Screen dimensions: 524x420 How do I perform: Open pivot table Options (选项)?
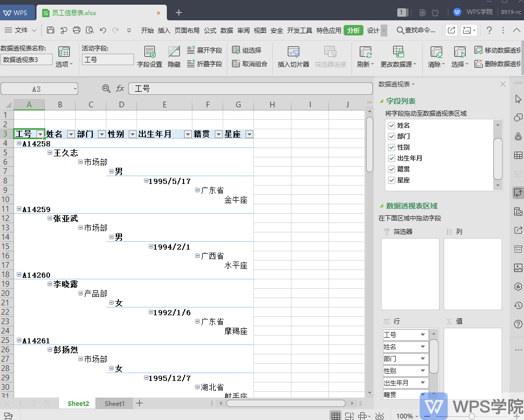tap(64, 57)
